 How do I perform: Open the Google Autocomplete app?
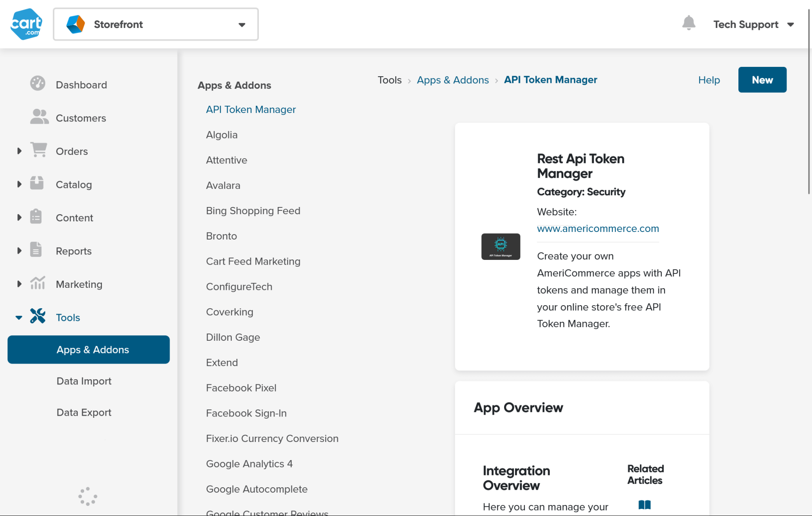(257, 489)
